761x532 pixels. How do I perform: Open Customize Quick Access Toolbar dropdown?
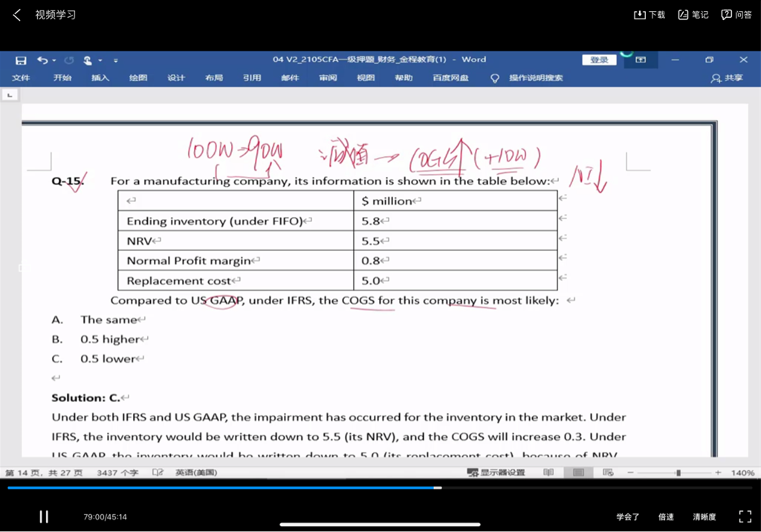pos(115,60)
